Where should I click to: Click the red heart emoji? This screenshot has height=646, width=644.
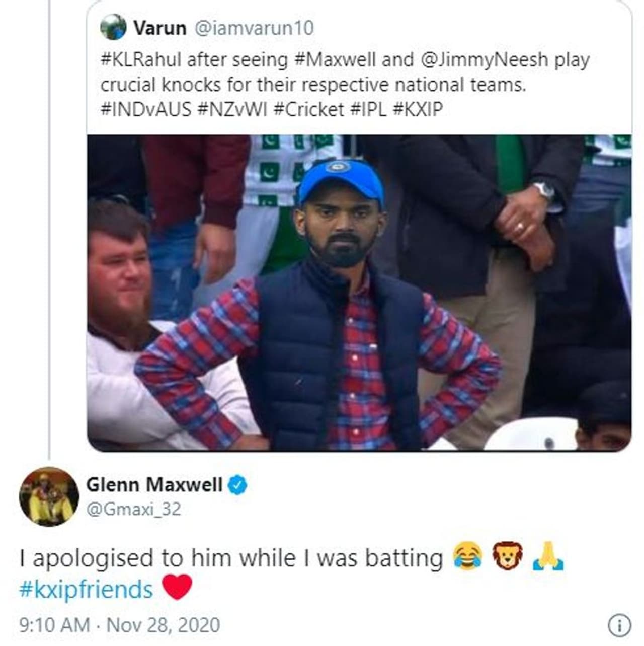click(x=178, y=588)
